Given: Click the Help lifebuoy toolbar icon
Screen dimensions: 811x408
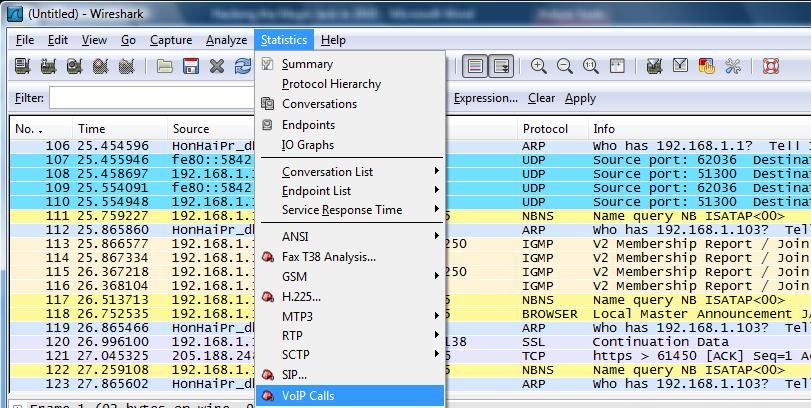Looking at the screenshot, I should 771,66.
